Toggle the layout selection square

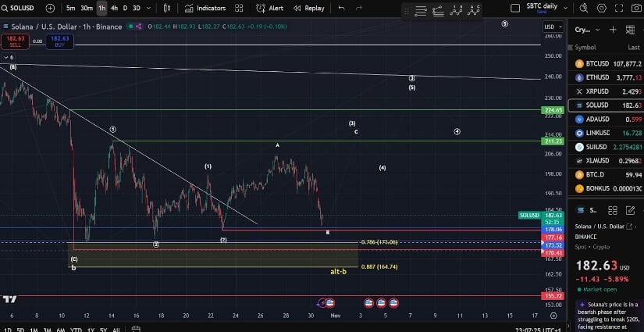click(514, 7)
